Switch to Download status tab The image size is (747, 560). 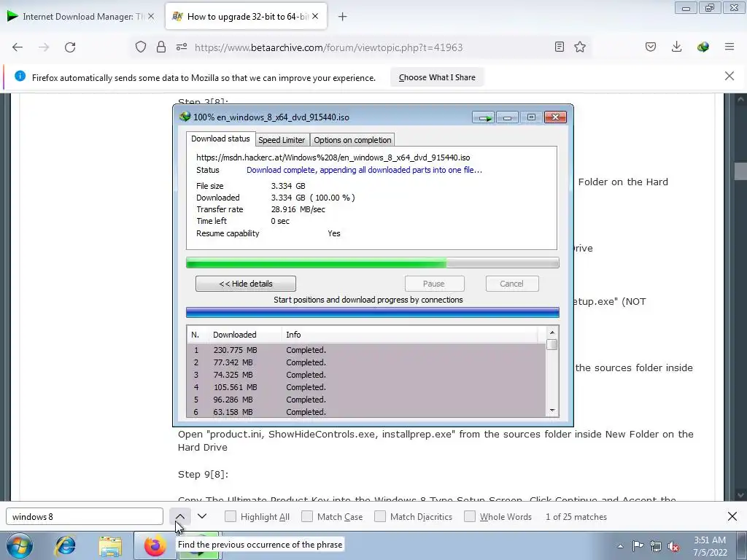(x=220, y=139)
